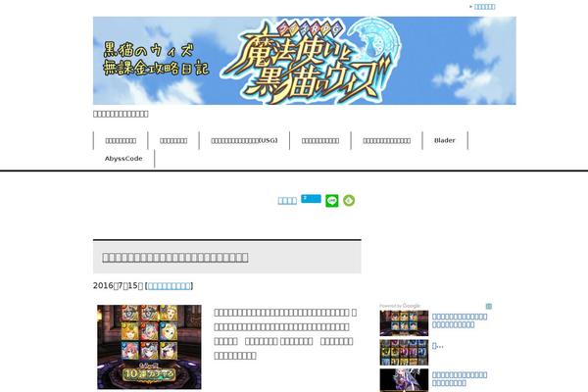The image size is (588, 392).
Task: Open the second sidebar thumbnail with colorful card rows
Action: 404,352
